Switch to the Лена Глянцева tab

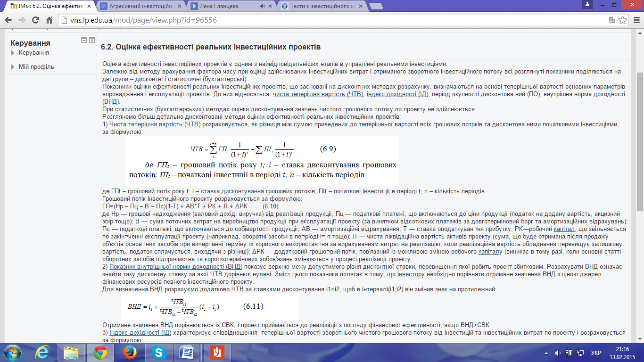(230, 7)
